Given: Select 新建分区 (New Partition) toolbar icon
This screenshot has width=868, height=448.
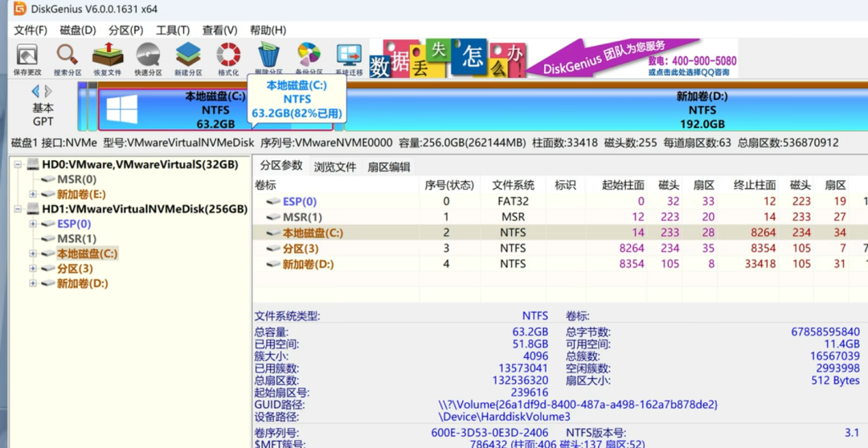Looking at the screenshot, I should click(188, 57).
